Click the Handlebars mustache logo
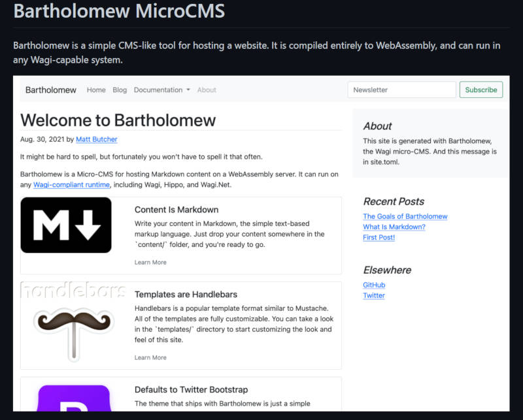The height and width of the screenshot is (420, 523). click(x=74, y=322)
